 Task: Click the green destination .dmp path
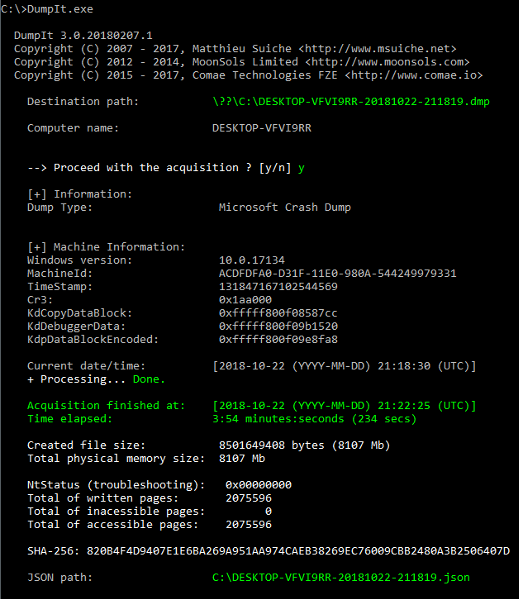point(351,102)
